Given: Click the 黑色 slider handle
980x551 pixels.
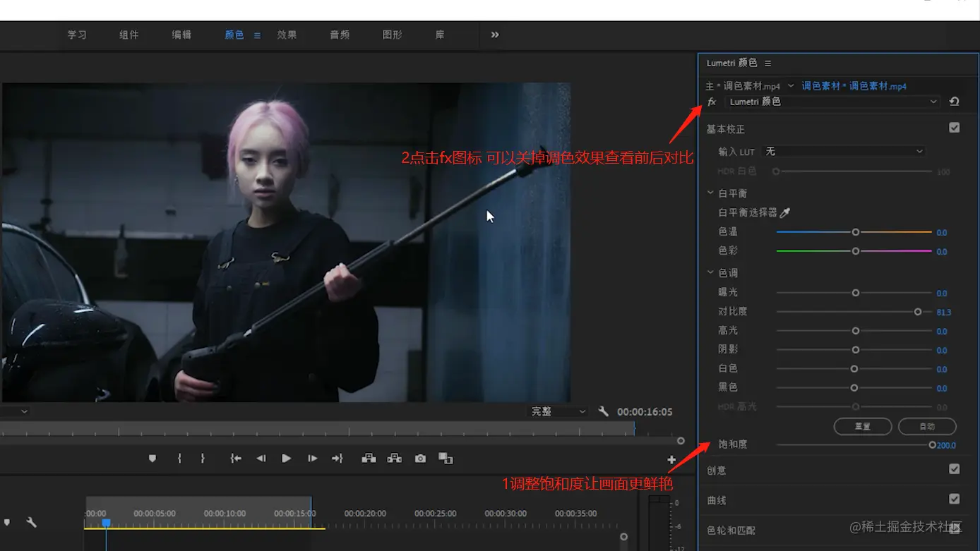Looking at the screenshot, I should pyautogui.click(x=854, y=388).
